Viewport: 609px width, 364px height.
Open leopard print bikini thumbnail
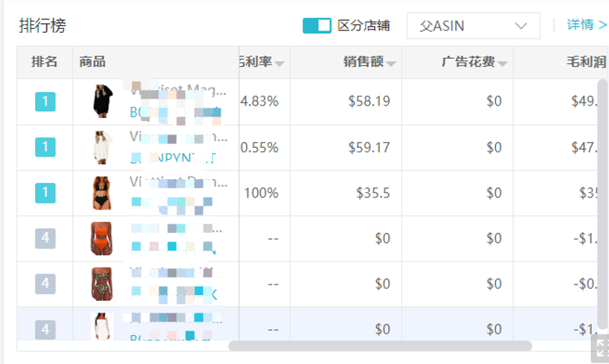(x=101, y=284)
